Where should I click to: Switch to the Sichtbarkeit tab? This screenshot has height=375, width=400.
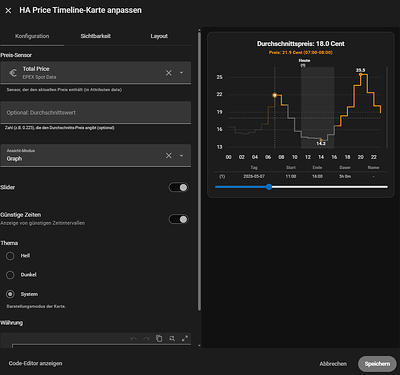(x=95, y=36)
